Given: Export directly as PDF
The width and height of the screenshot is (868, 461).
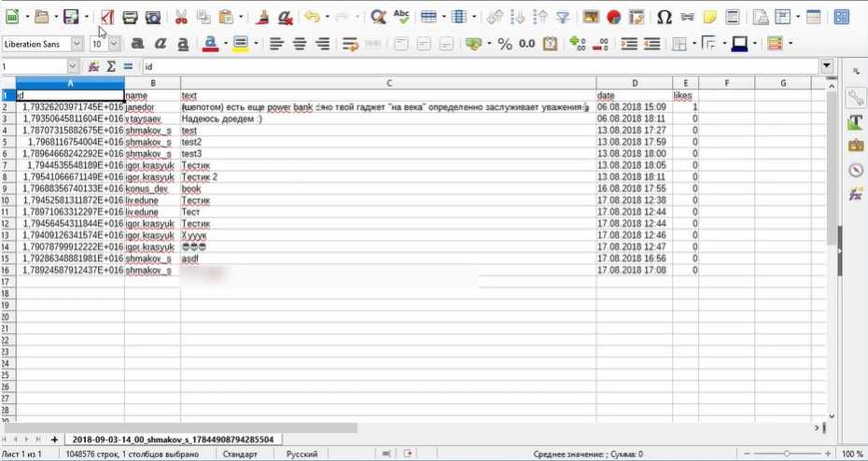Looking at the screenshot, I should [106, 17].
